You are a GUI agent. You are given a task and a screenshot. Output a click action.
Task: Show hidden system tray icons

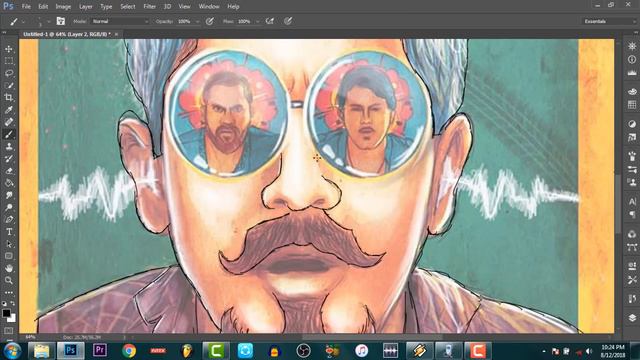pyautogui.click(x=544, y=351)
